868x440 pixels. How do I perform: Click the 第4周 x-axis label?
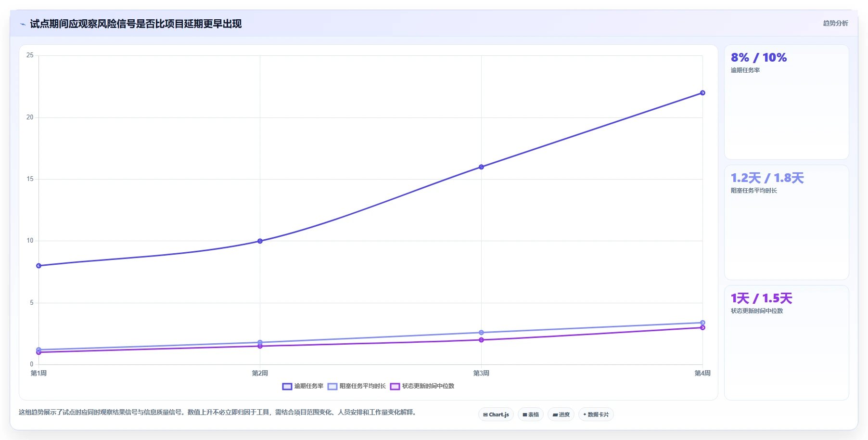pos(702,373)
